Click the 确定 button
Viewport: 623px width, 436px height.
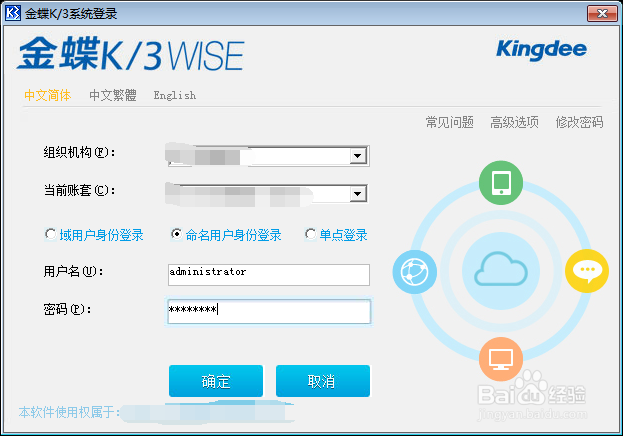point(216,381)
